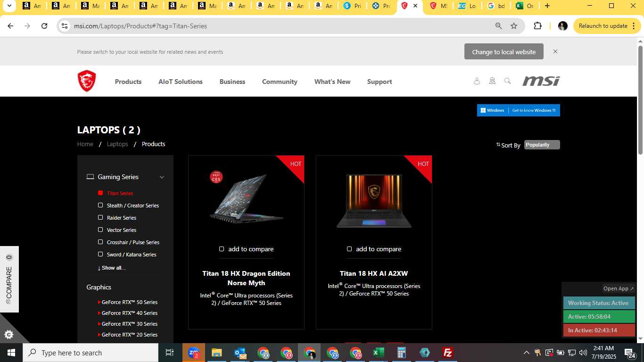
Task: Click the Get to know Windows 11 banner
Action: 518,110
